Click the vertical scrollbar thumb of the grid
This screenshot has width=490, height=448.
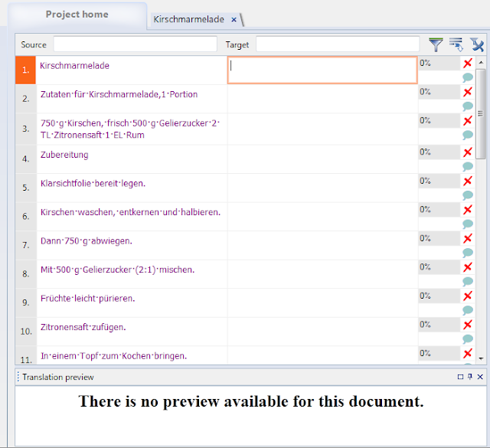click(x=480, y=114)
